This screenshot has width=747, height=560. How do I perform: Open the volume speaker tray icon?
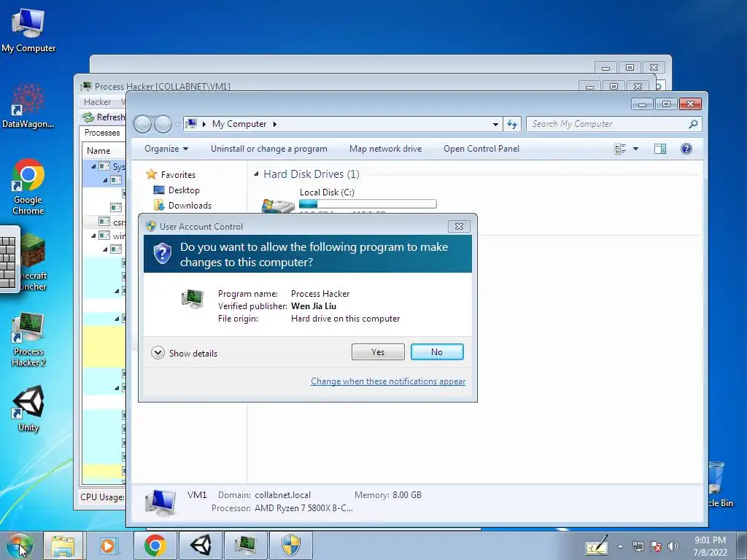pyautogui.click(x=673, y=546)
